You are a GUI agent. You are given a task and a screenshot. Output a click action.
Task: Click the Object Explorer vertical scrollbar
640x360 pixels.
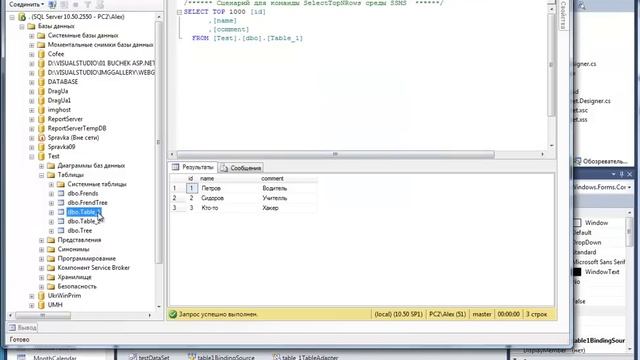(158, 141)
